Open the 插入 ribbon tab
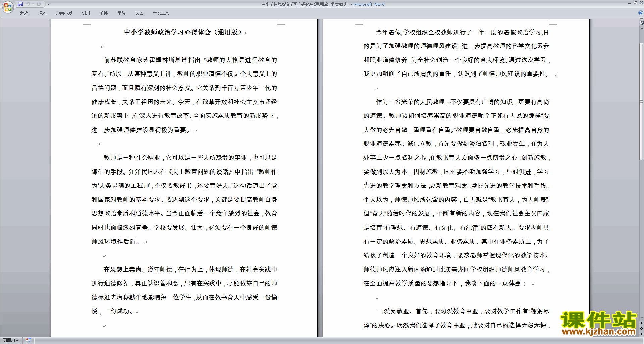 [x=42, y=13]
